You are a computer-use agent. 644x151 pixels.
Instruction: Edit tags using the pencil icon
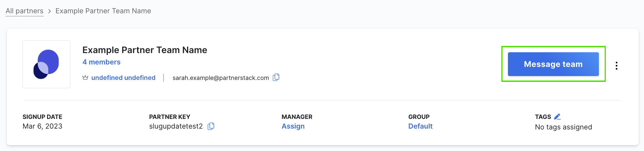click(557, 117)
